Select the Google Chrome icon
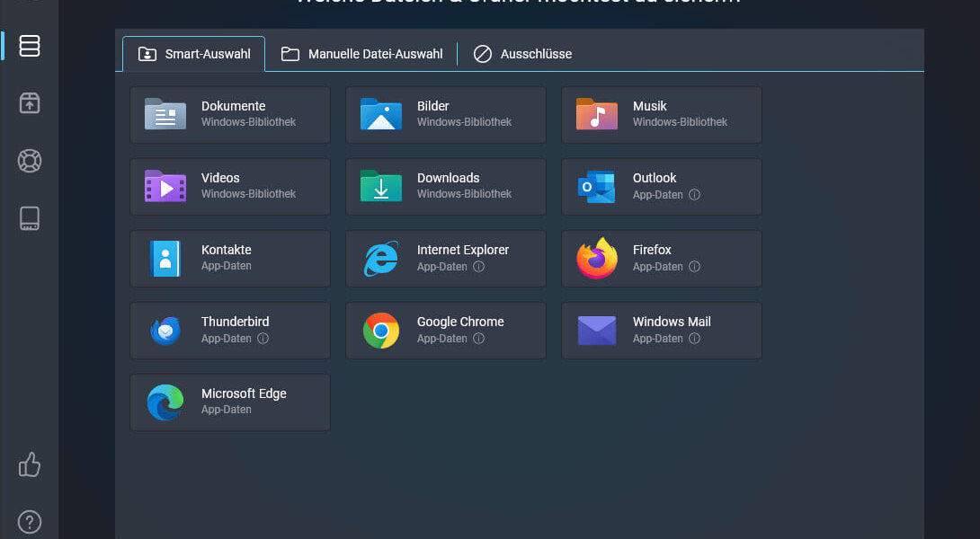The width and height of the screenshot is (980, 539). click(380, 330)
